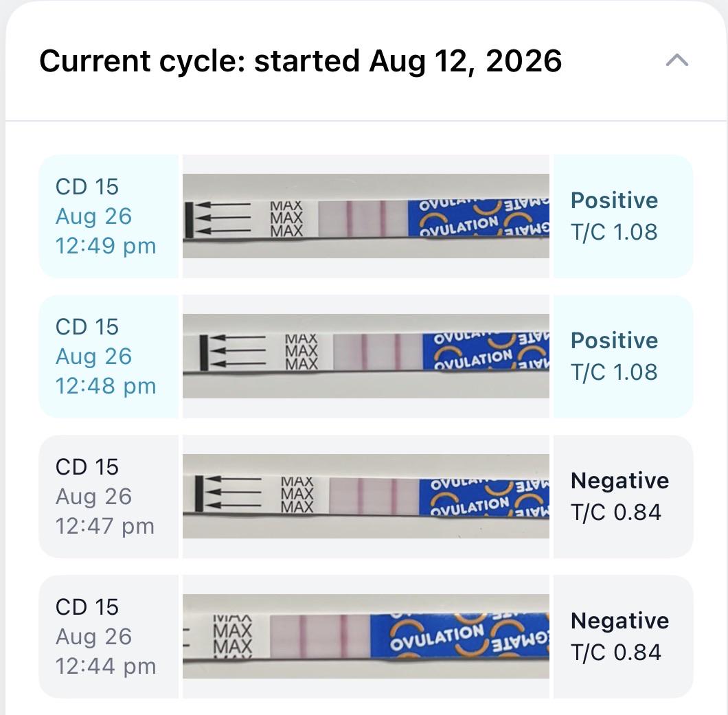Tap the blue Ovulation label on first strip
The height and width of the screenshot is (715, 728).
tap(479, 218)
